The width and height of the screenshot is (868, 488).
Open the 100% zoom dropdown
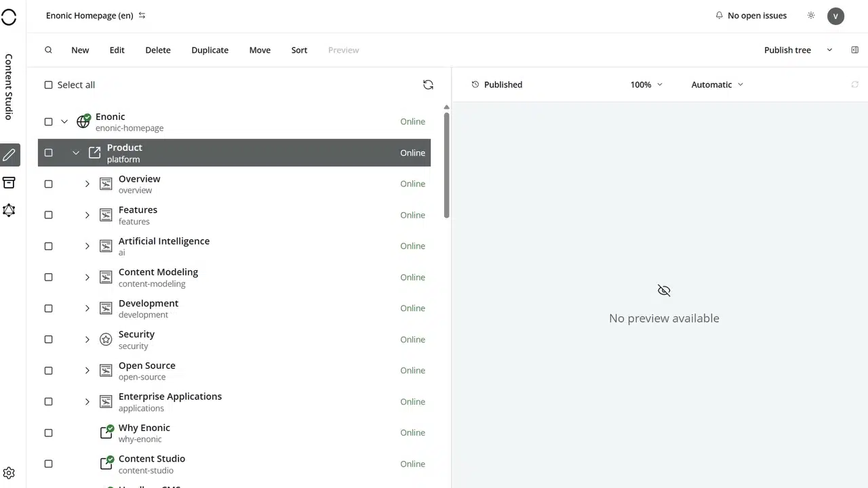coord(646,85)
